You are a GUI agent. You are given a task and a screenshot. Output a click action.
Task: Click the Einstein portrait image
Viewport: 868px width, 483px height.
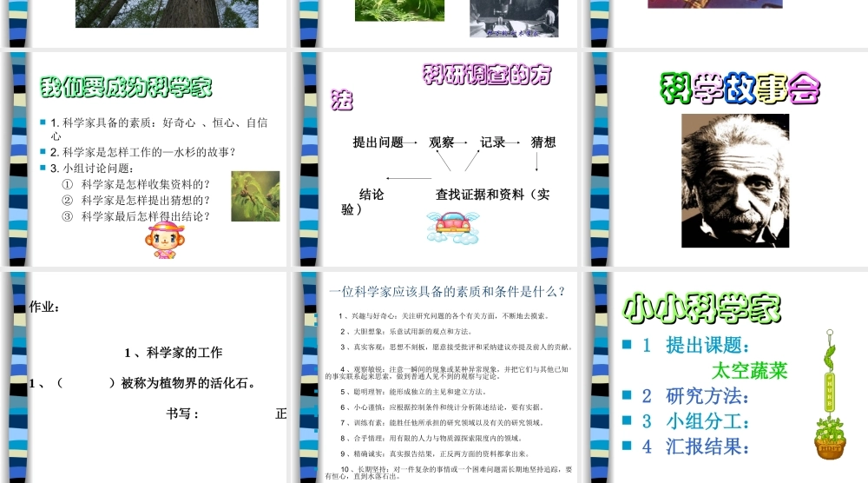click(x=735, y=181)
